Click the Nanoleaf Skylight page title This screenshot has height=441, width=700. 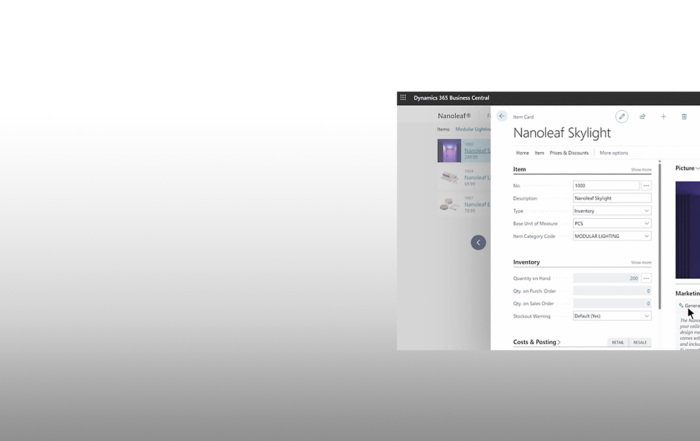pos(562,133)
